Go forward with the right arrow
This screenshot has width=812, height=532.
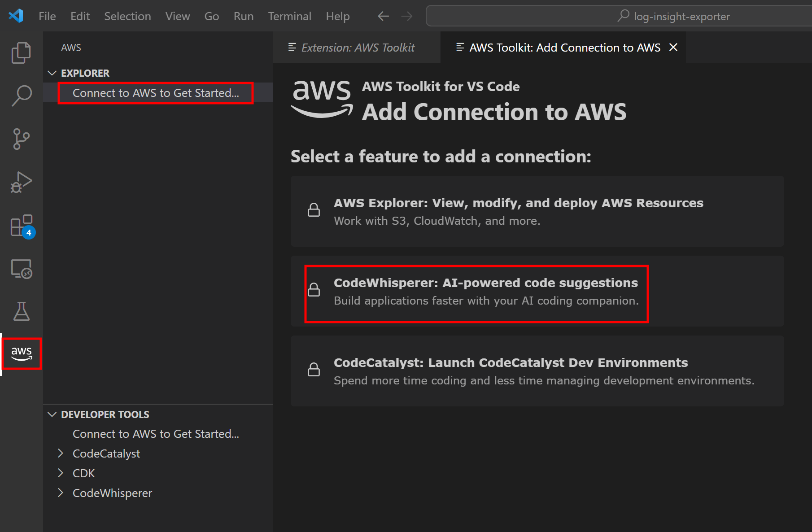coord(407,17)
